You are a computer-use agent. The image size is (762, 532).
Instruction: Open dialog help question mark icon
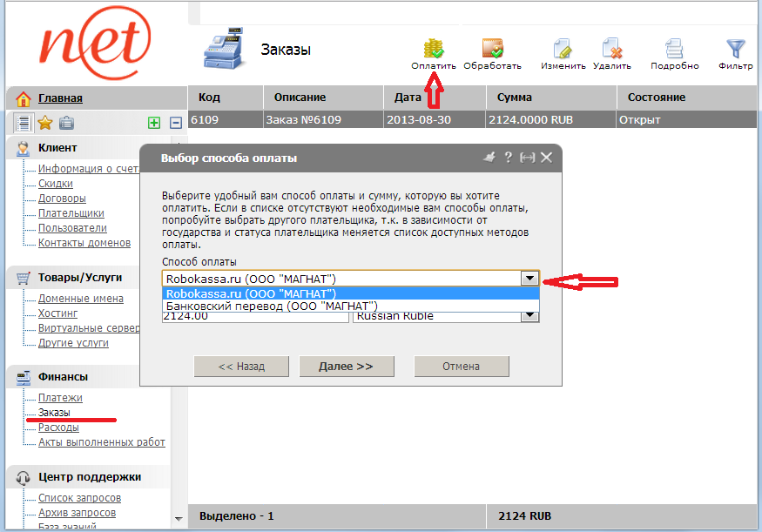click(x=508, y=158)
